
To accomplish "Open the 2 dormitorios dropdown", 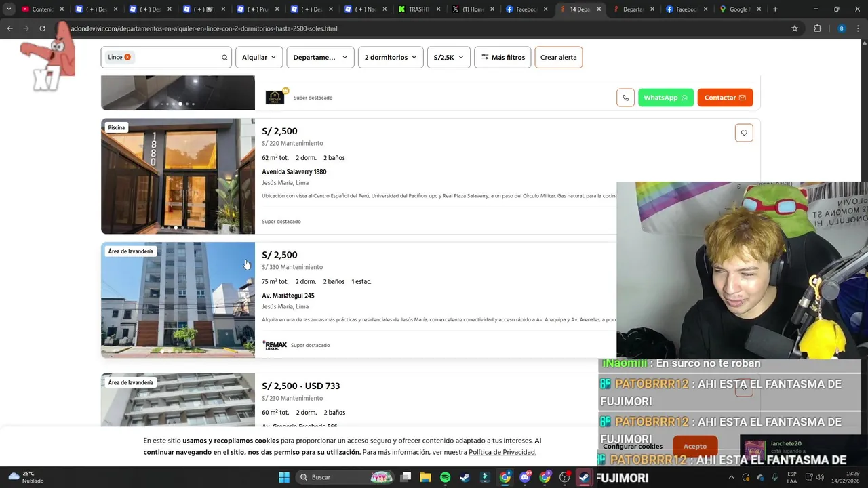I will 391,57.
